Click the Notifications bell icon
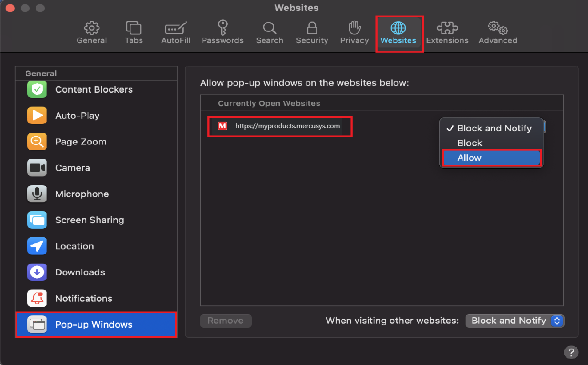This screenshot has height=365, width=588. (x=37, y=298)
